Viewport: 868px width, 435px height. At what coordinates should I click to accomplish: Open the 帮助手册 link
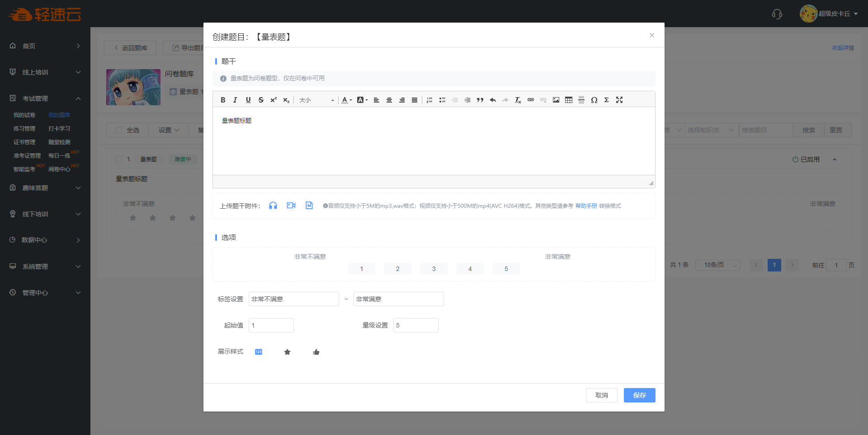586,206
